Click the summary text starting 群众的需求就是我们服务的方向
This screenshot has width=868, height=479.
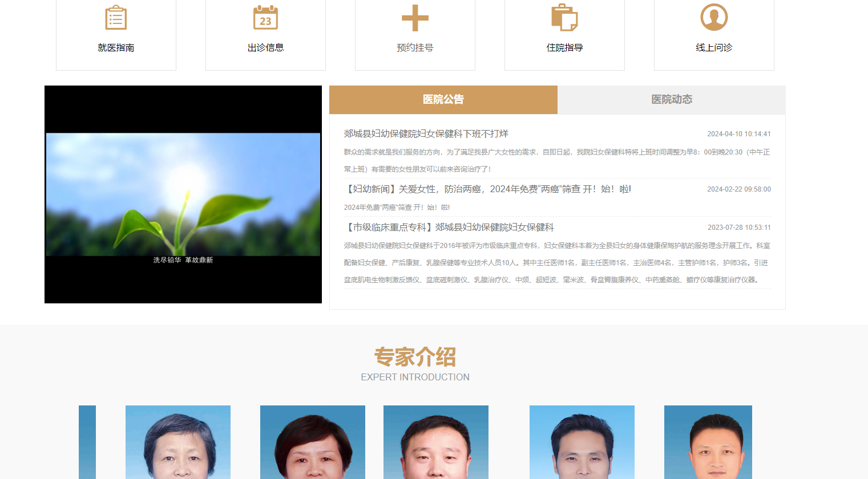(557, 160)
